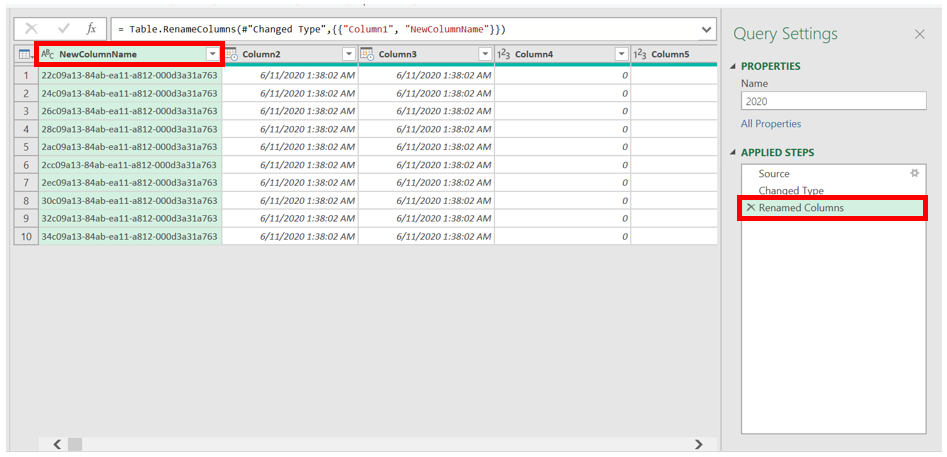Click cell 2ec09a13-84ab-ea11-a812-000d3a31a763
The height and width of the screenshot is (457, 947).
(130, 182)
